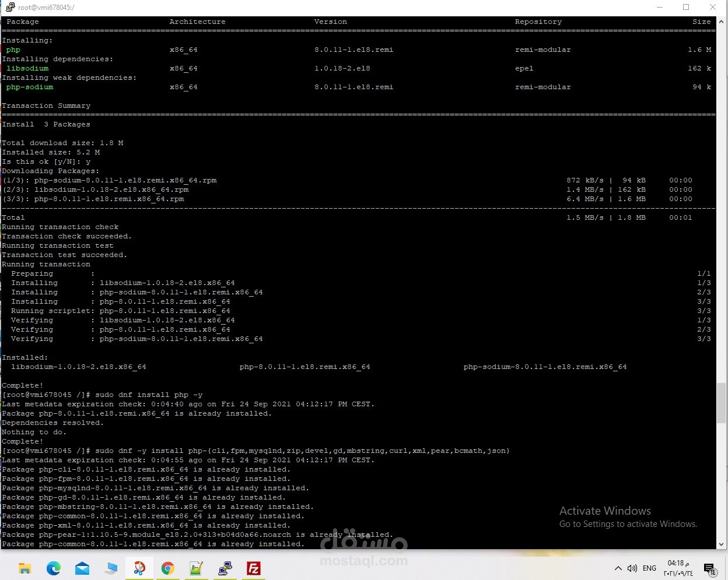Close the PuTTY terminal window

pyautogui.click(x=713, y=7)
